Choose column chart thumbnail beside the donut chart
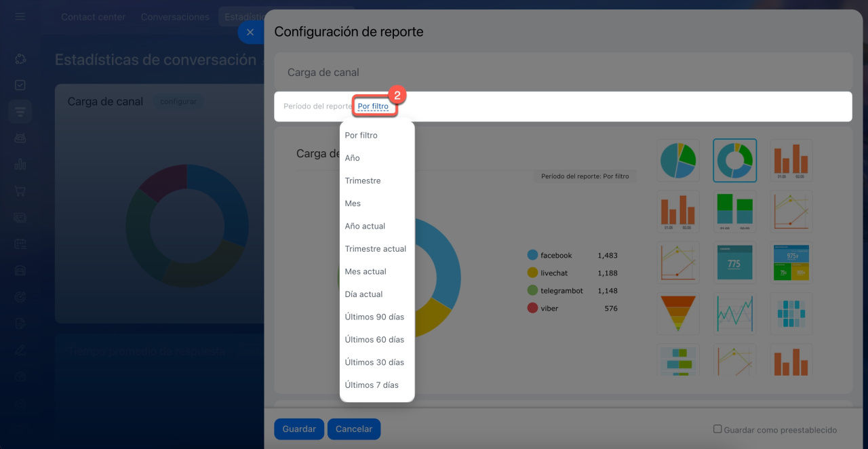The image size is (868, 449). (x=791, y=161)
